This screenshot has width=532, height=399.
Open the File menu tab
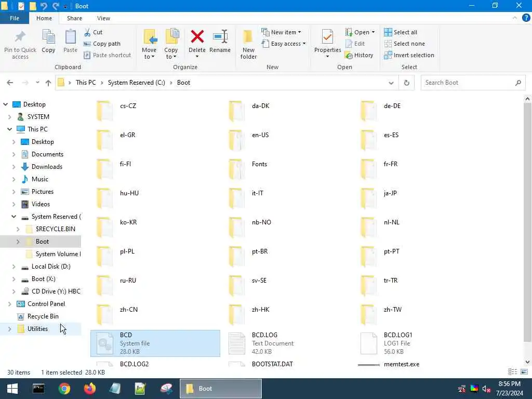(x=14, y=18)
